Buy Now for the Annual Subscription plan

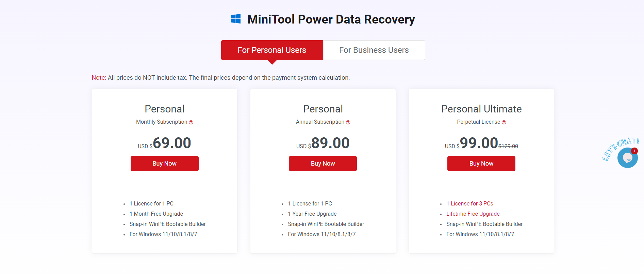click(x=323, y=164)
